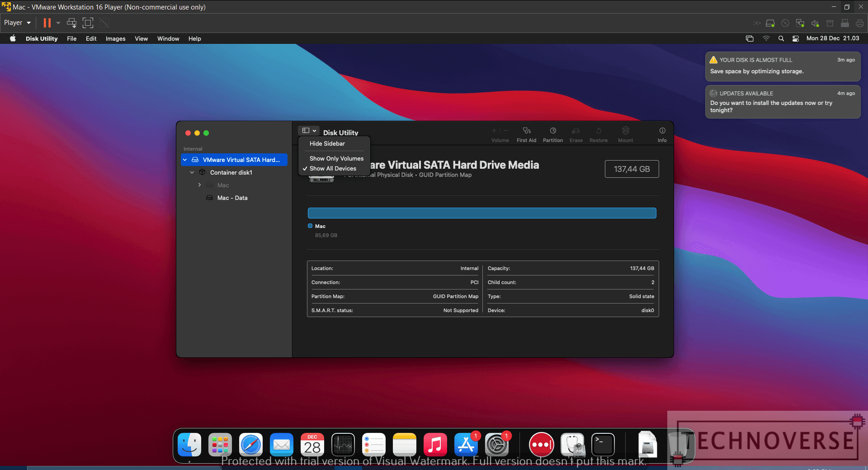Open the Images menu
The width and height of the screenshot is (868, 470).
(115, 38)
